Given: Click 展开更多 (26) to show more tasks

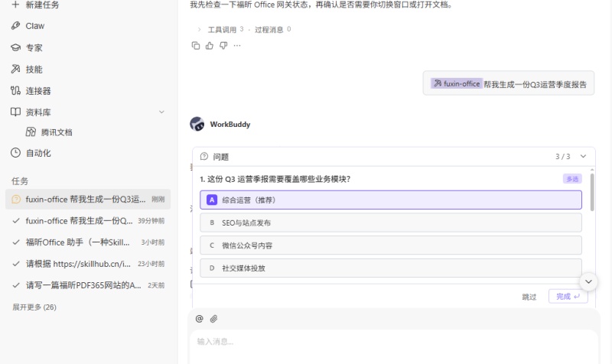Looking at the screenshot, I should click(x=34, y=307).
